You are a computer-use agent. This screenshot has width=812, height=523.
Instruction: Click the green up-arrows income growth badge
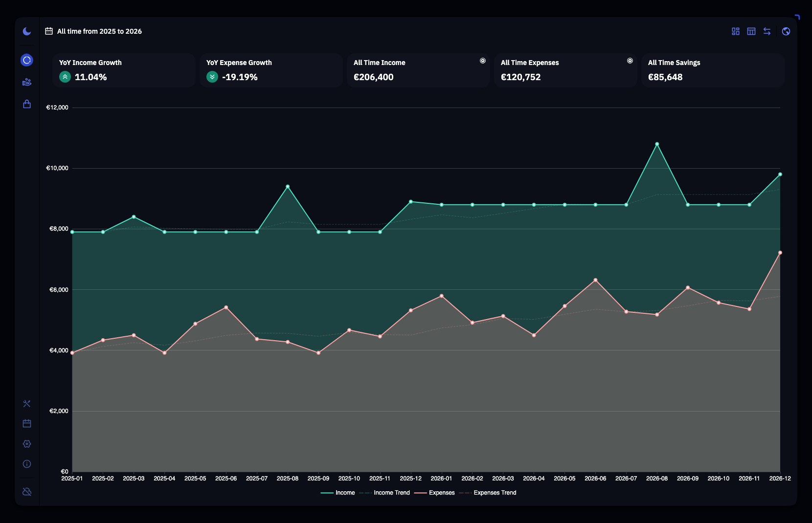point(65,77)
